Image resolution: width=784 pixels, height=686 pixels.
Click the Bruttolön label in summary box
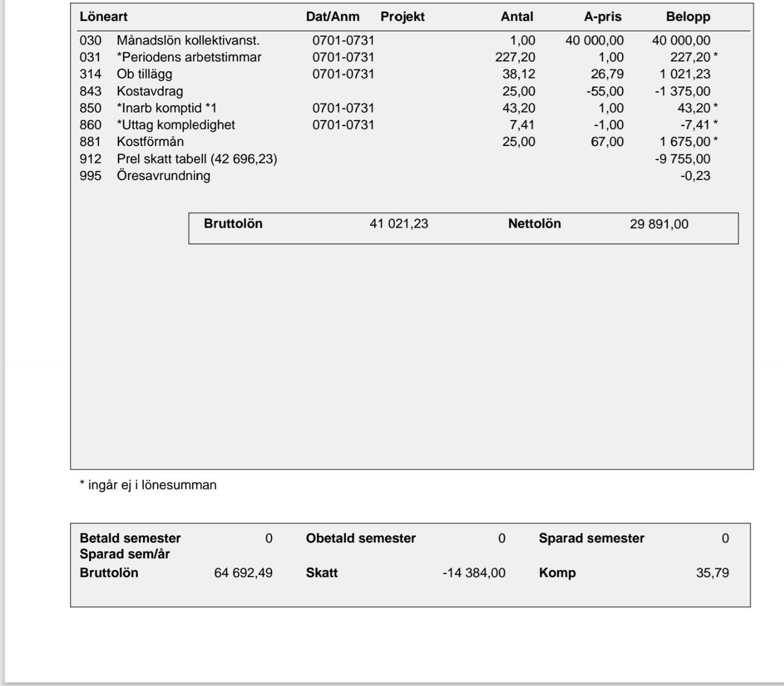233,223
